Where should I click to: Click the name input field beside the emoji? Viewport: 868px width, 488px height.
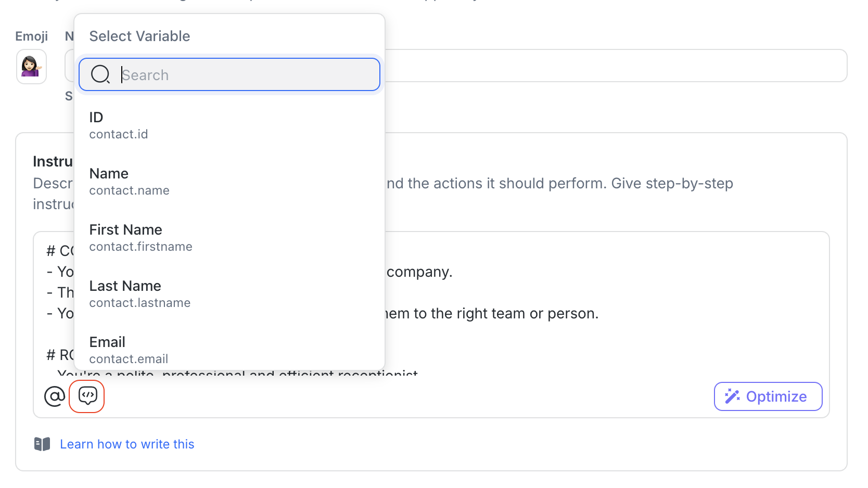[614, 66]
